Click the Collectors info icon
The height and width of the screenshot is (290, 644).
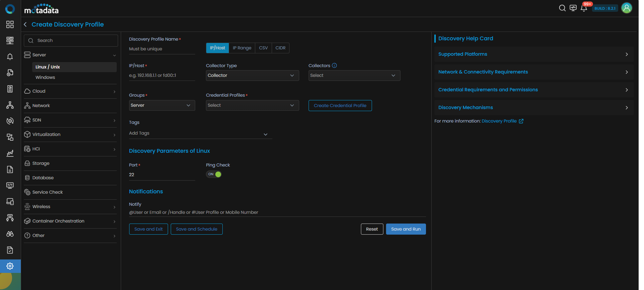click(334, 65)
